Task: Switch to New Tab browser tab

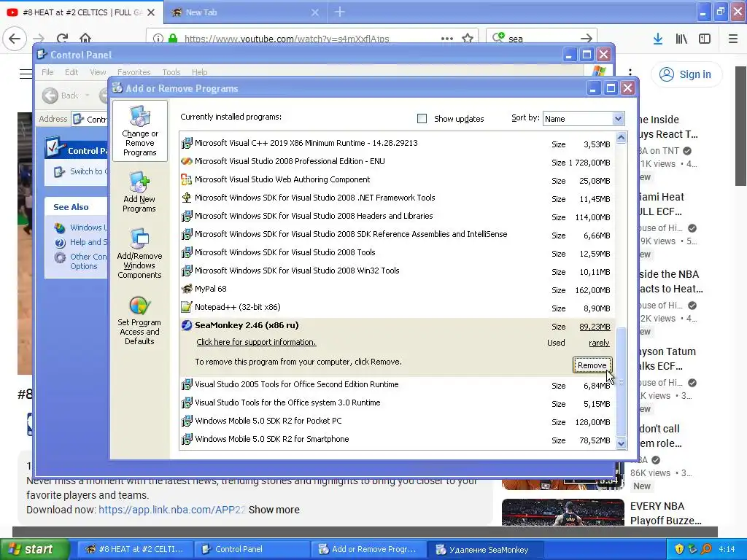Action: 245,12
